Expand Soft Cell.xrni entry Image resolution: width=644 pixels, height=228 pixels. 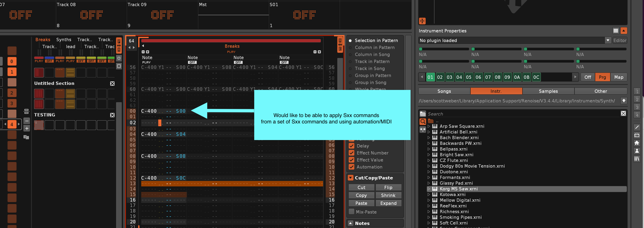[429, 223]
